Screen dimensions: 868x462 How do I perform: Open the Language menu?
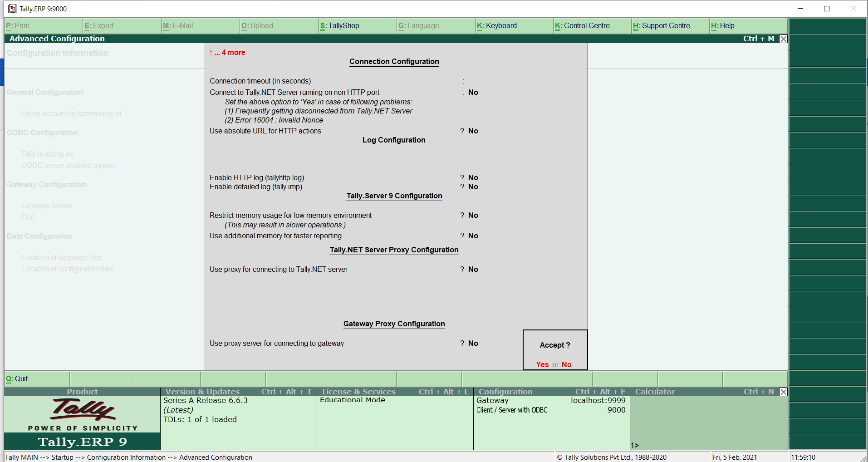[436, 26]
